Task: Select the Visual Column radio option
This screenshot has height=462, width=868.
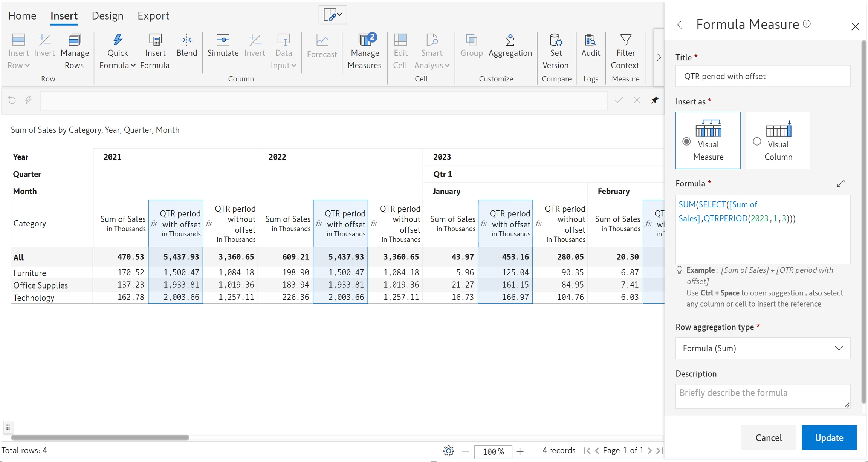Action: [x=757, y=141]
